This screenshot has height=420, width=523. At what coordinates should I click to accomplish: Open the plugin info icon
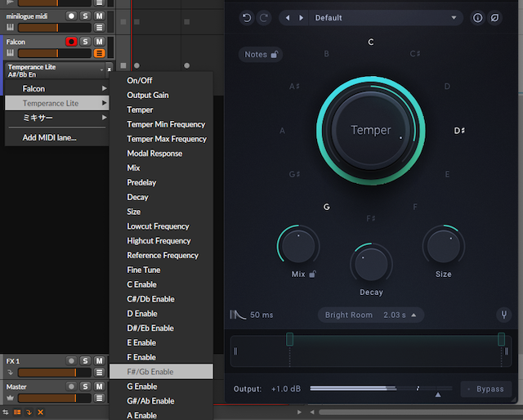pyautogui.click(x=478, y=17)
